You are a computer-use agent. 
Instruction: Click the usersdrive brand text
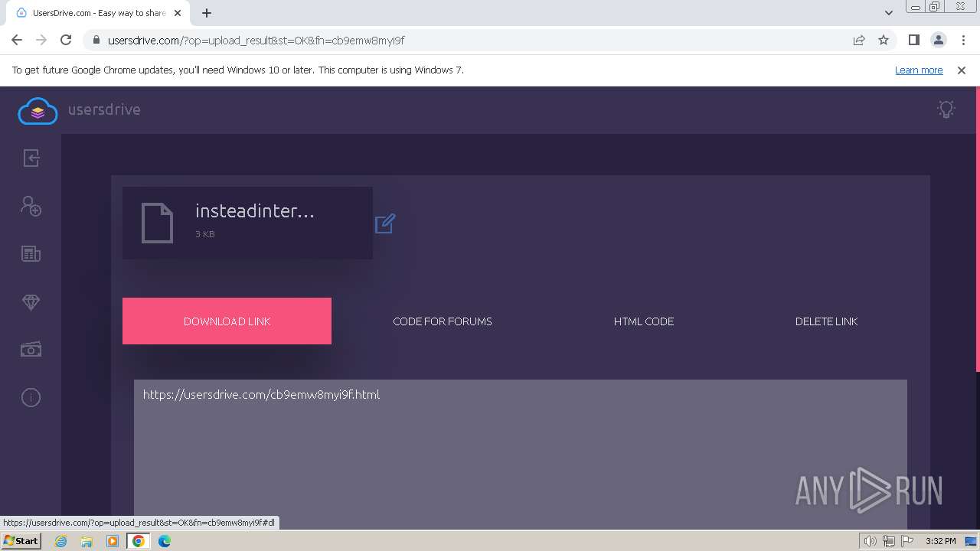pos(104,109)
